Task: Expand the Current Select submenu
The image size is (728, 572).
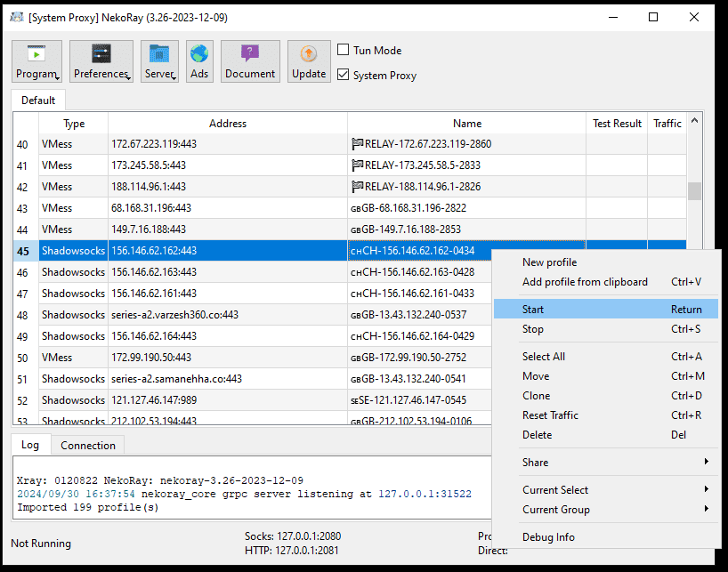Action: pos(606,489)
